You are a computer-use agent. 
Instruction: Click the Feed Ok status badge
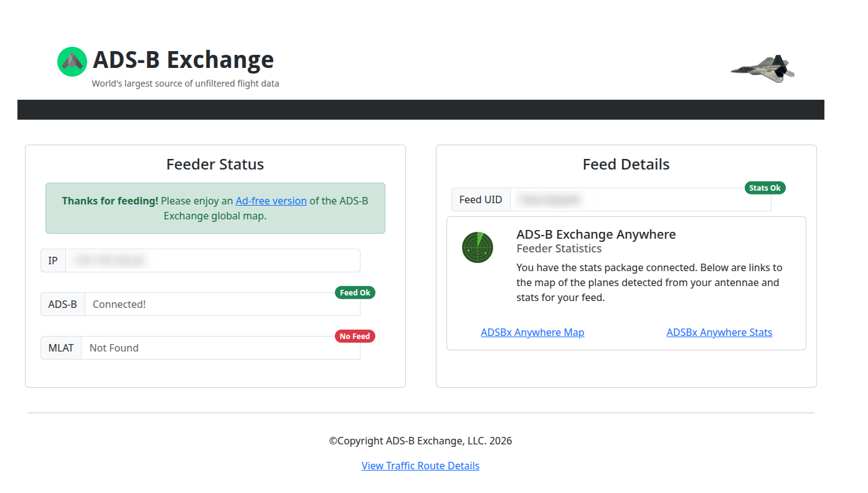pyautogui.click(x=355, y=292)
